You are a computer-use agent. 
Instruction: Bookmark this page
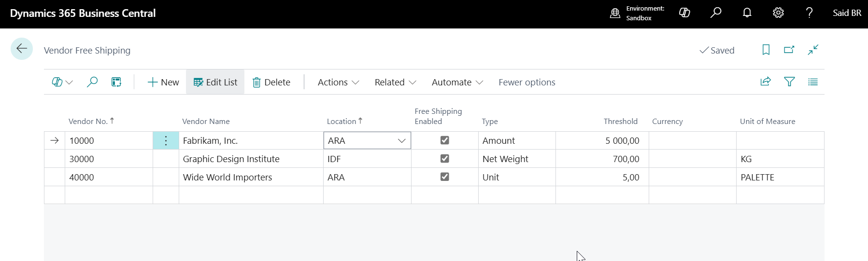coord(766,50)
